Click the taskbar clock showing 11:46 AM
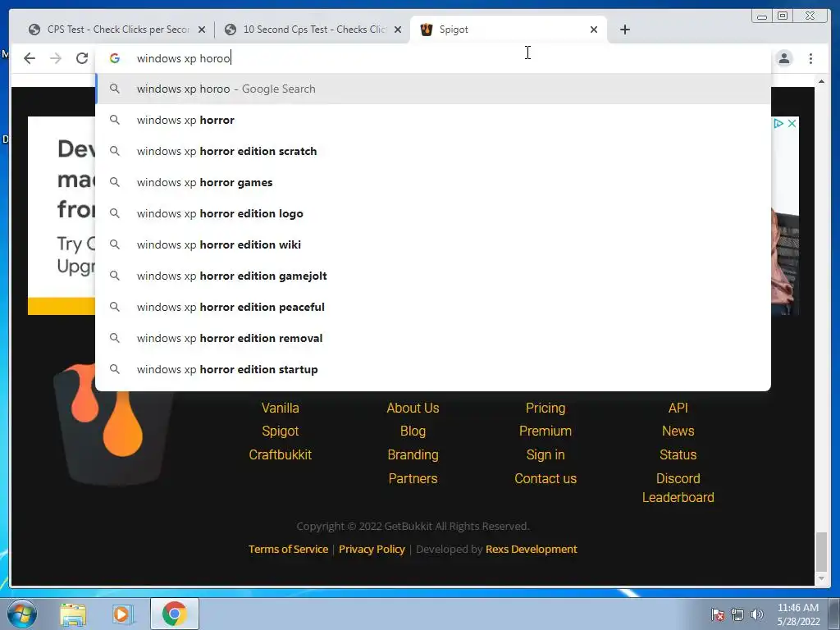 [798, 614]
